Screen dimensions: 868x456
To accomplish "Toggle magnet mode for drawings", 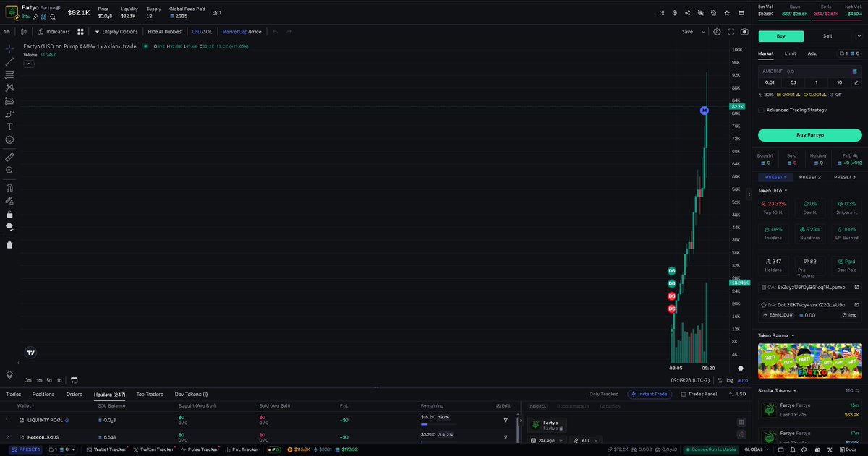I will 9,187.
